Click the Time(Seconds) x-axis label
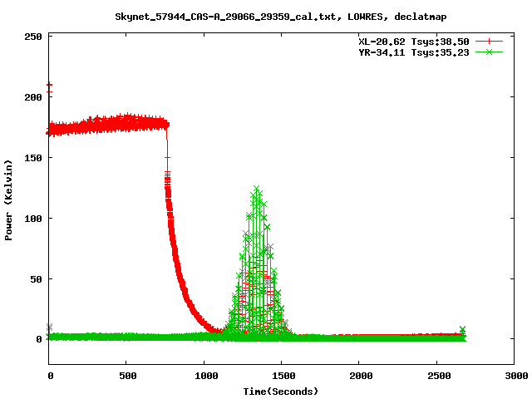This screenshot has height=399, width=532. point(281,392)
